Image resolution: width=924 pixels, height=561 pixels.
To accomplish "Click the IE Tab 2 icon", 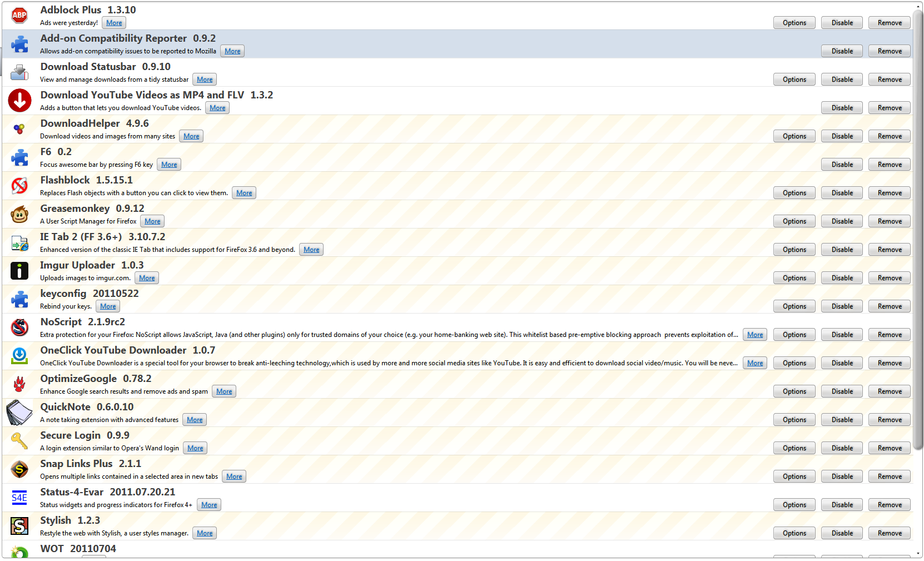I will [19, 242].
